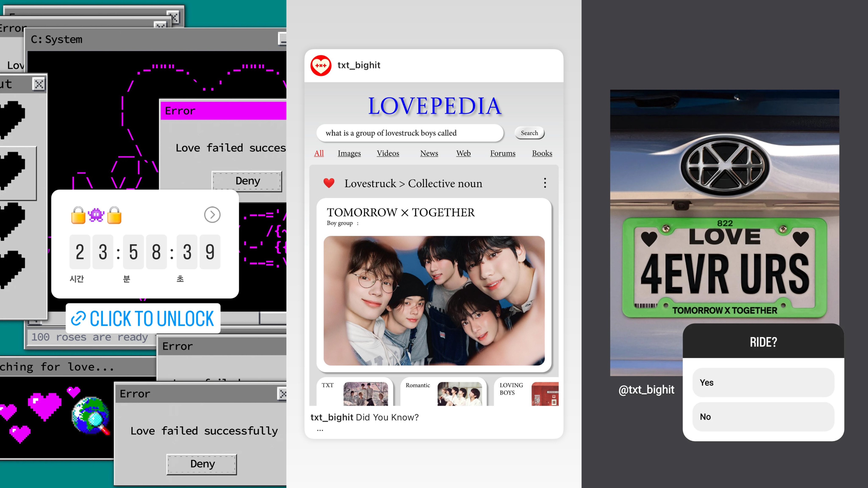868x488 pixels.
Task: Tap the arrow circle on countdown widget
Action: pos(212,215)
